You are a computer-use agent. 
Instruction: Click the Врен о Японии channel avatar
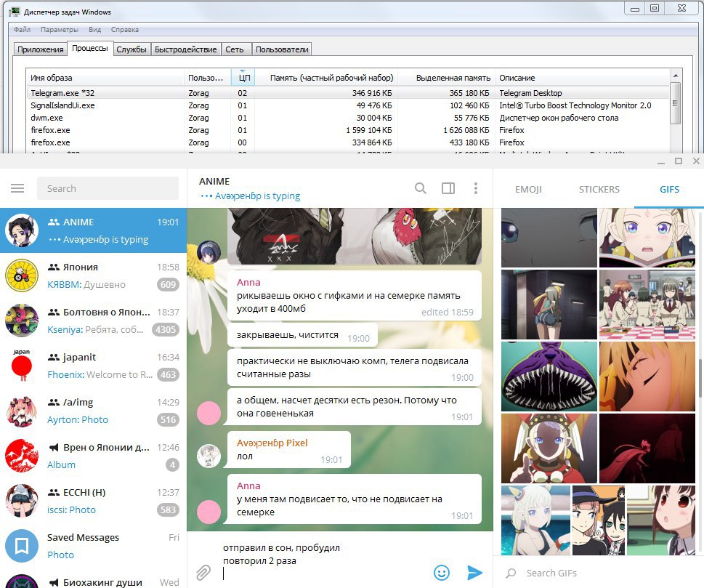[22, 456]
